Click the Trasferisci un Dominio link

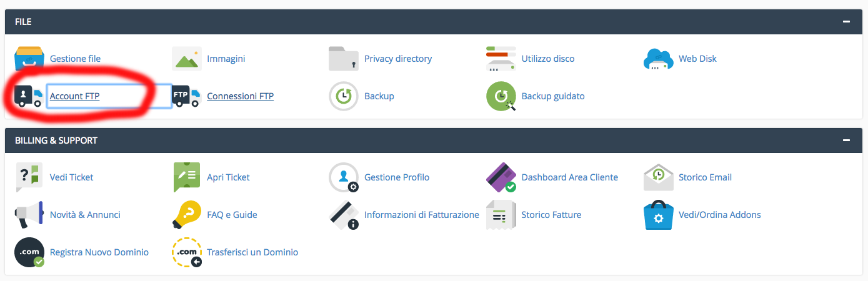[252, 252]
